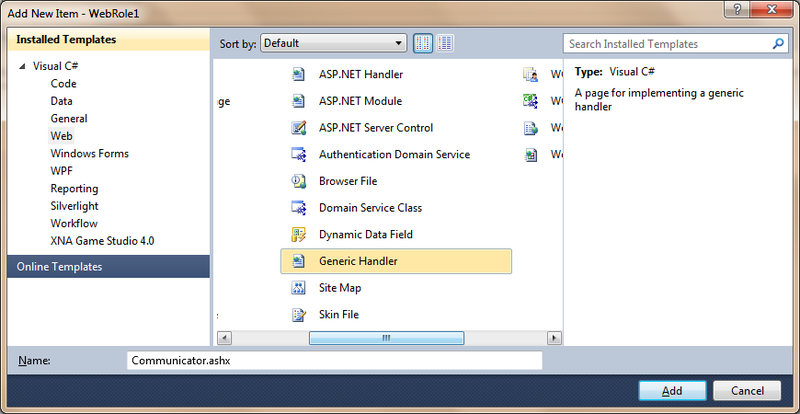800x414 pixels.
Task: Click the horizontal scrollbar thumb
Action: (387, 338)
